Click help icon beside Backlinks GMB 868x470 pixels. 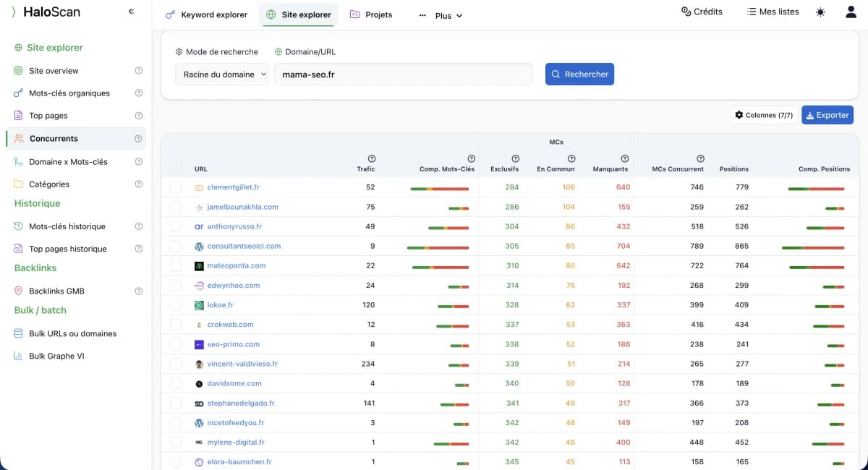click(138, 291)
